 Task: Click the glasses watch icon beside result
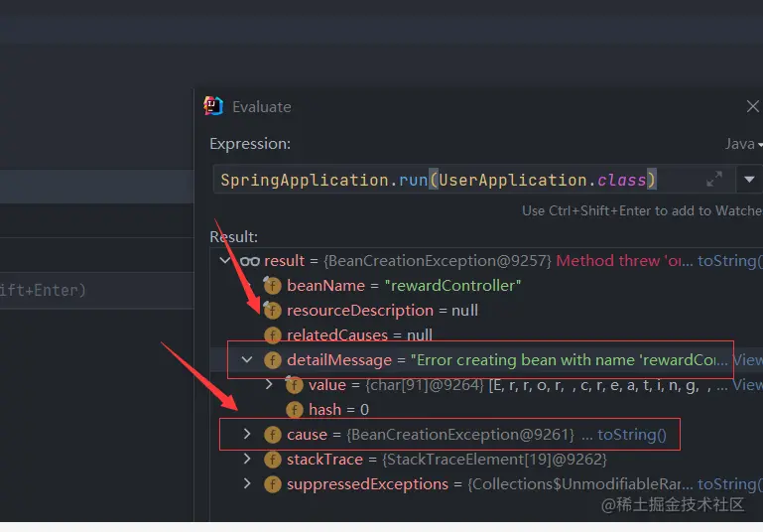(x=250, y=261)
